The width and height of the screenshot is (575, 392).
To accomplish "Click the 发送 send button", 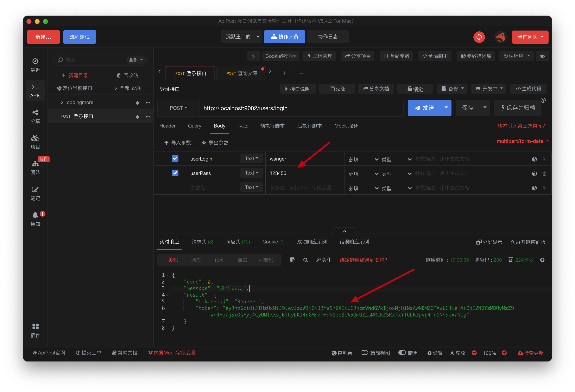I will click(x=424, y=108).
